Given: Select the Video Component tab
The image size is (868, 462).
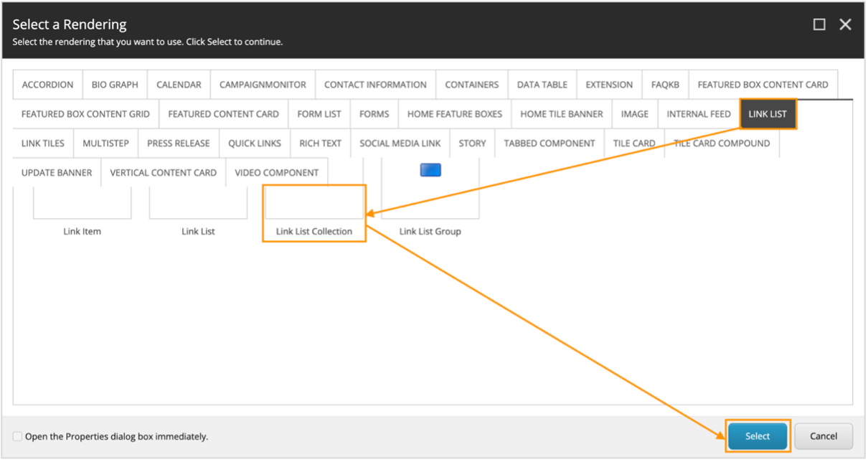Looking at the screenshot, I should pos(277,173).
